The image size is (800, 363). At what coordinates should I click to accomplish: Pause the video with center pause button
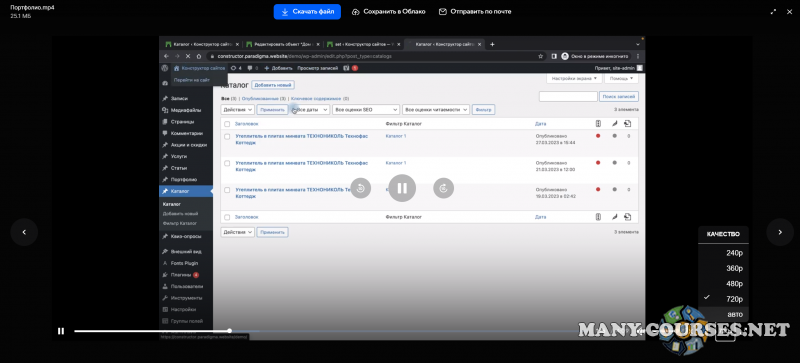pyautogui.click(x=402, y=188)
